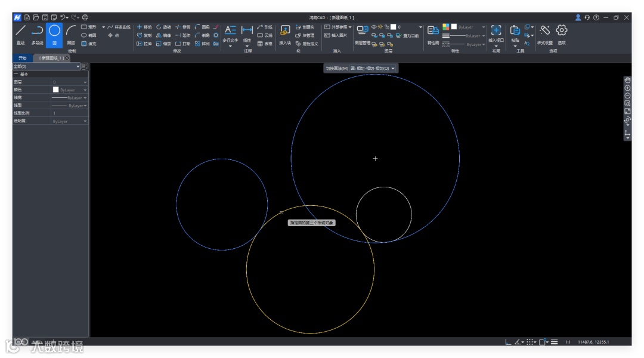The image size is (644, 358).
Task: Open Style Settings
Action: [x=544, y=35]
